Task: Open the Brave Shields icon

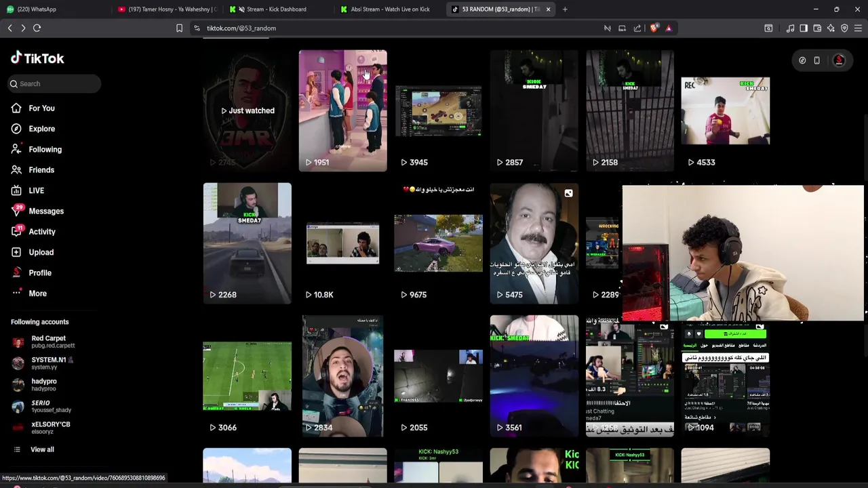Action: (x=654, y=28)
